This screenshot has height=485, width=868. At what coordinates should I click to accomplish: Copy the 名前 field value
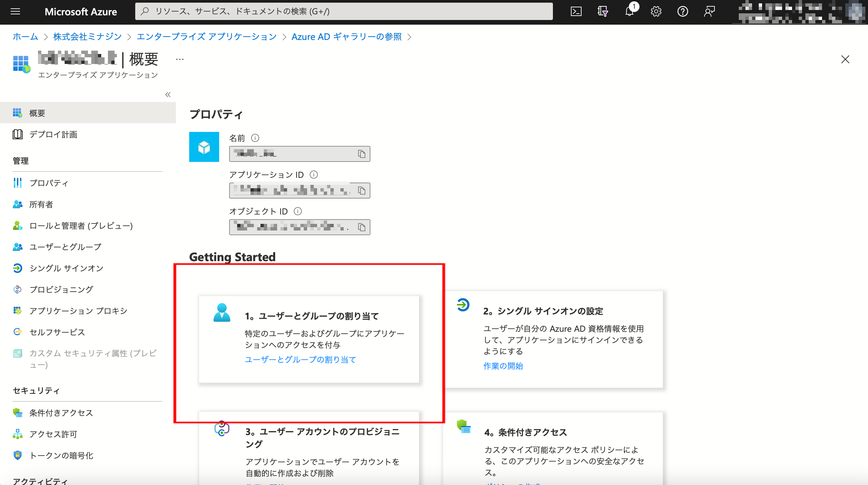tap(361, 154)
